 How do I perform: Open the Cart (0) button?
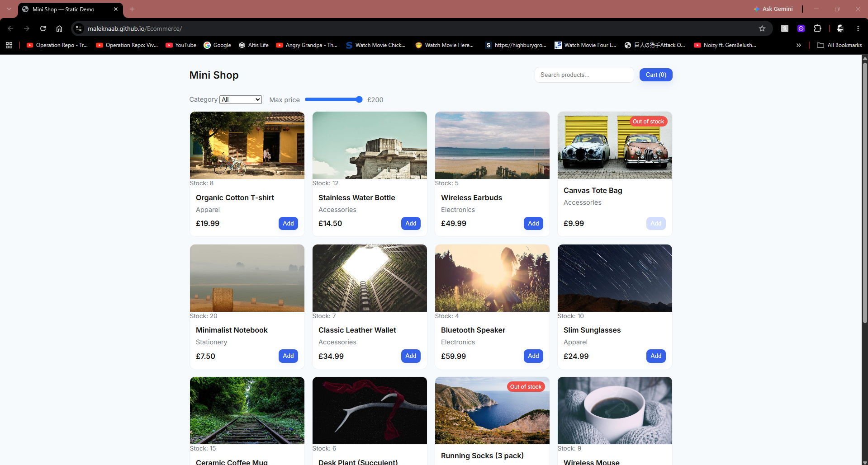click(656, 75)
